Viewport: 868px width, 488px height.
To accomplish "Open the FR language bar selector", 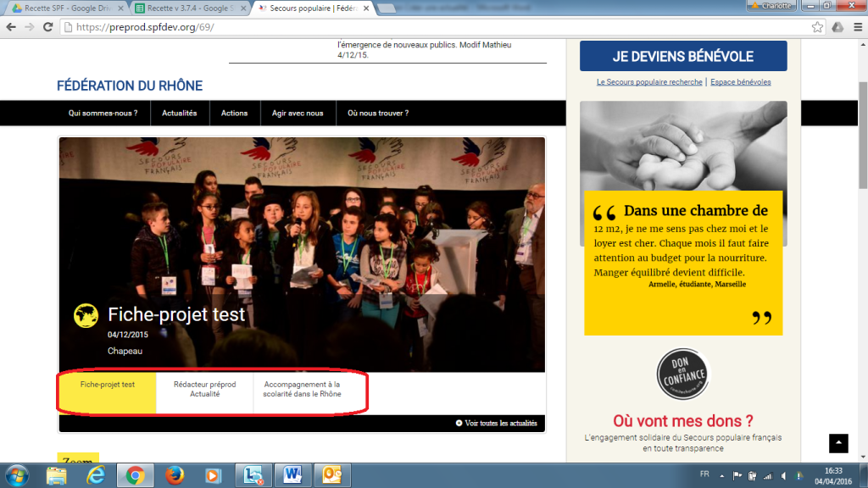I will click(704, 474).
